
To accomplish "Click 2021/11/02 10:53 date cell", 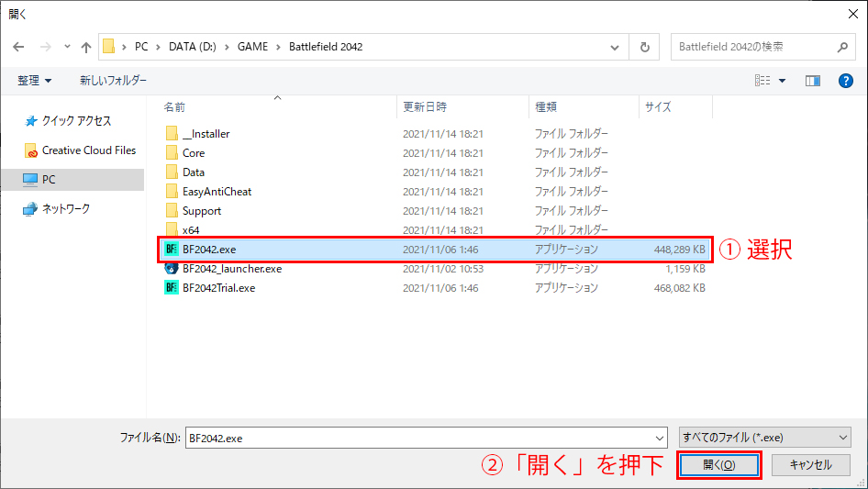I will click(x=443, y=269).
